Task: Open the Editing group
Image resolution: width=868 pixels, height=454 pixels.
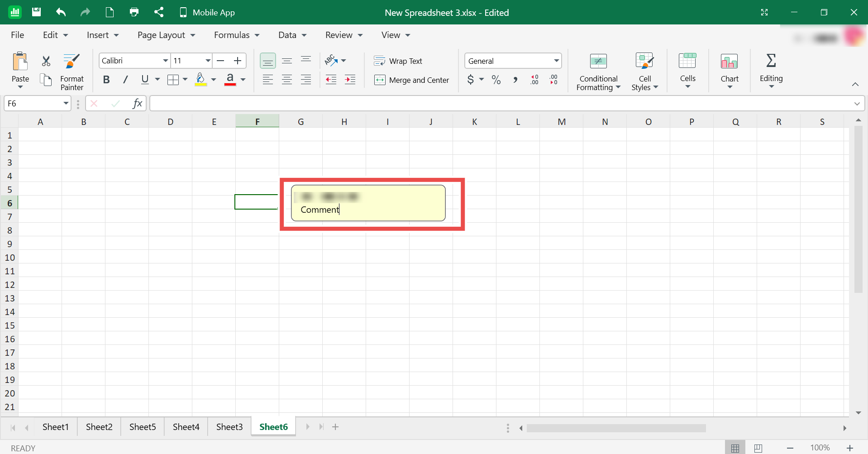Action: pyautogui.click(x=771, y=71)
